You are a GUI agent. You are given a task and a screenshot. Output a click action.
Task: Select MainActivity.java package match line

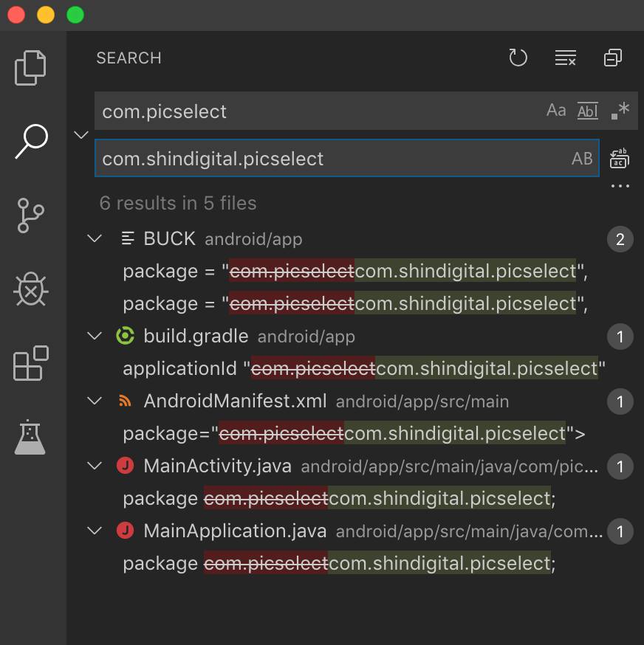(x=339, y=499)
